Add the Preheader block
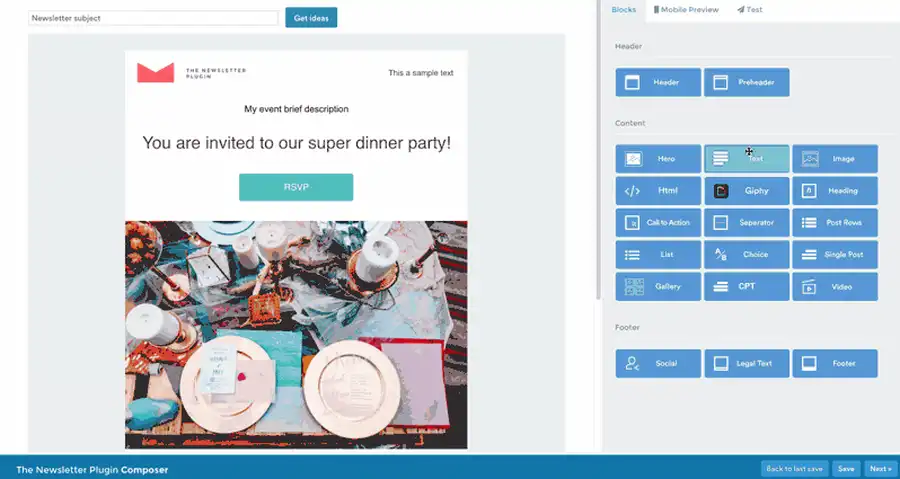The image size is (900, 479). 746,82
